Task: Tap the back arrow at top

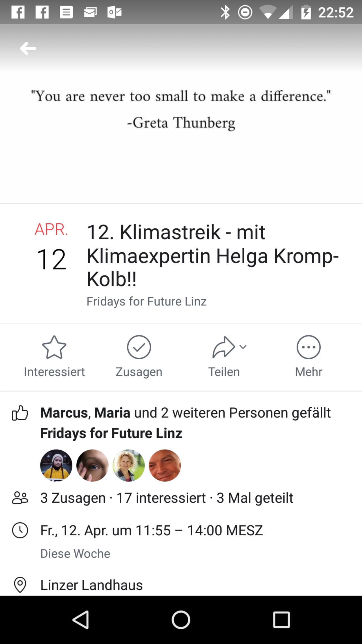Action: tap(28, 48)
